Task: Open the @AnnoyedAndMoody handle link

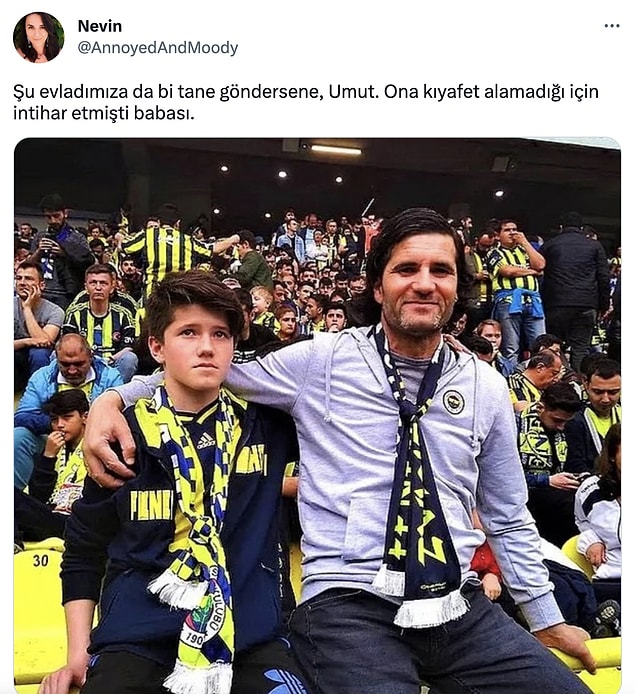Action: [x=158, y=48]
